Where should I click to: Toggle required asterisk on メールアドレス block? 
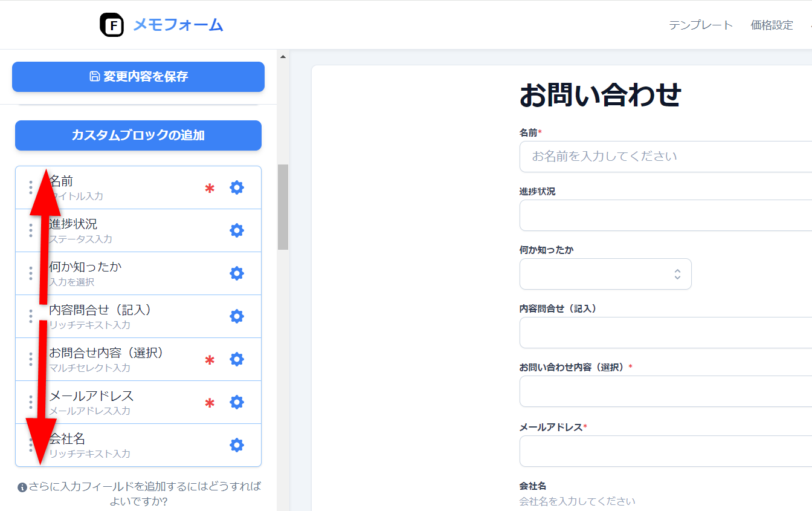click(210, 403)
